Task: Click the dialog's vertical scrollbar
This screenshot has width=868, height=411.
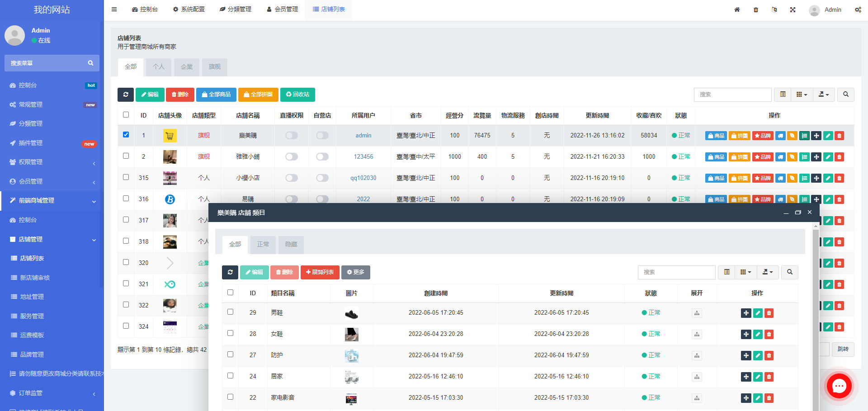Action: (816, 317)
